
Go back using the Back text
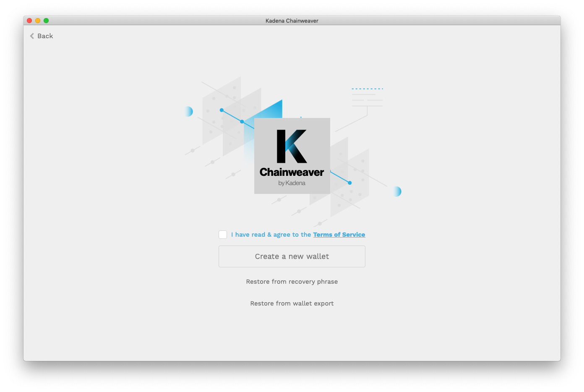click(x=45, y=36)
